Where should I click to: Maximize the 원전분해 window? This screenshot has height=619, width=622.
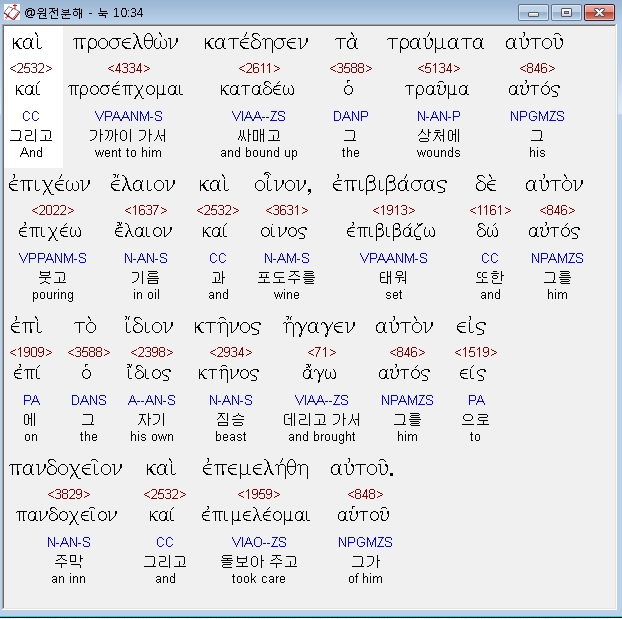click(x=566, y=13)
